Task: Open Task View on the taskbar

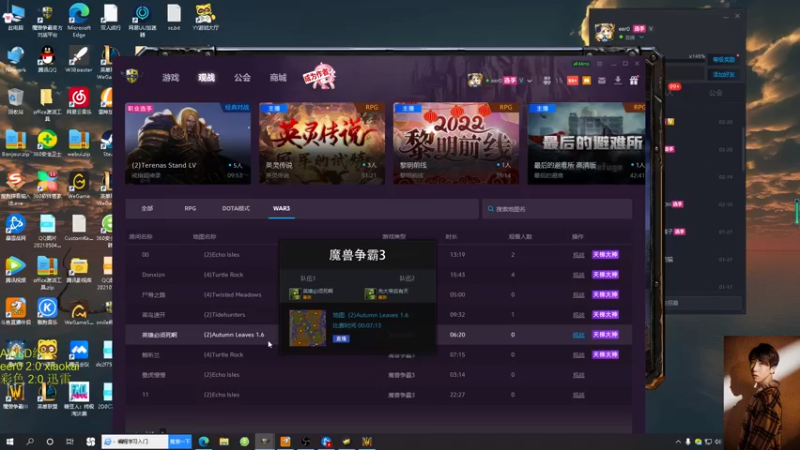Action: 70,441
